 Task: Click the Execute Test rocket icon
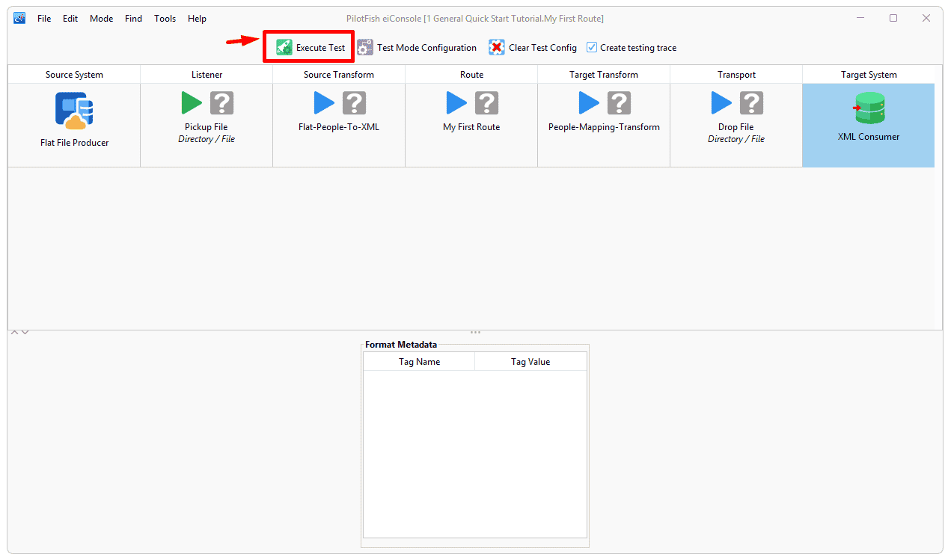click(284, 48)
